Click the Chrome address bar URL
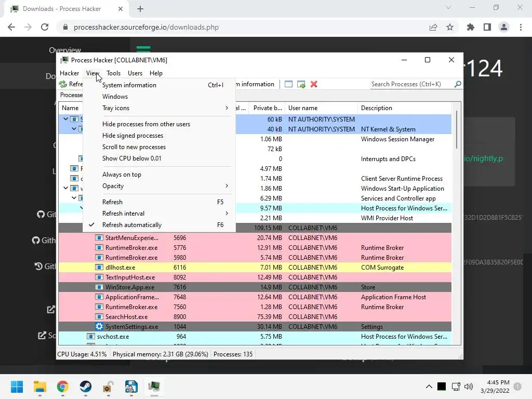The image size is (532, 399). (x=146, y=27)
